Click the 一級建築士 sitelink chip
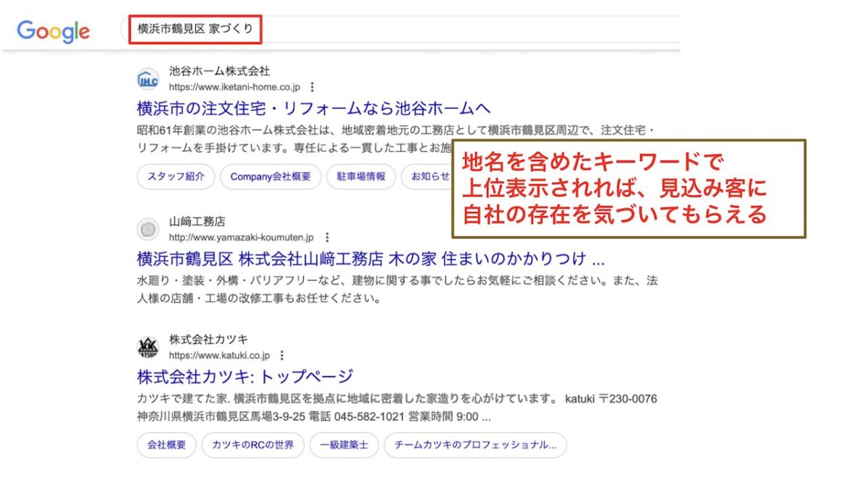The width and height of the screenshot is (868, 485). click(x=344, y=445)
